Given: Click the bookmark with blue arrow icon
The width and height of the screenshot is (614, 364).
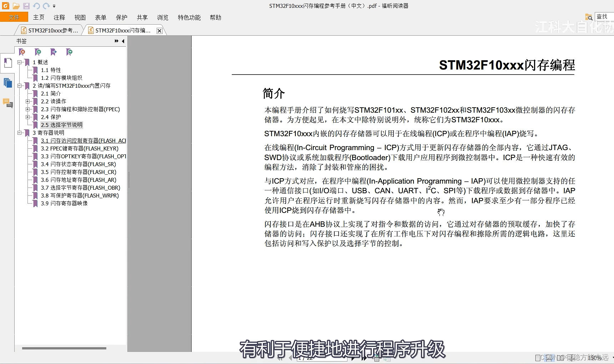Looking at the screenshot, I should [x=54, y=52].
